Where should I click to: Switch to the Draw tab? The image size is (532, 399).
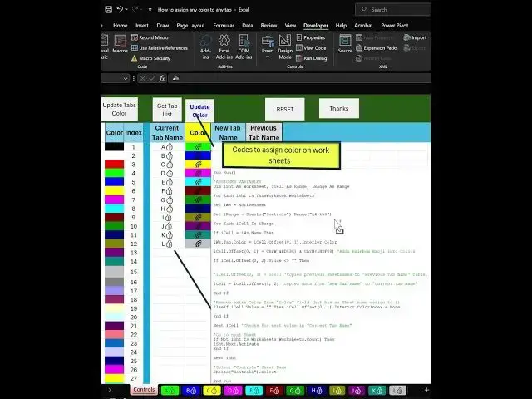(x=163, y=26)
